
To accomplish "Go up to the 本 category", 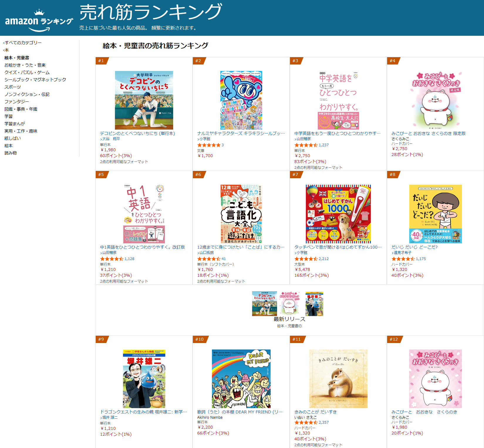I will (x=6, y=50).
